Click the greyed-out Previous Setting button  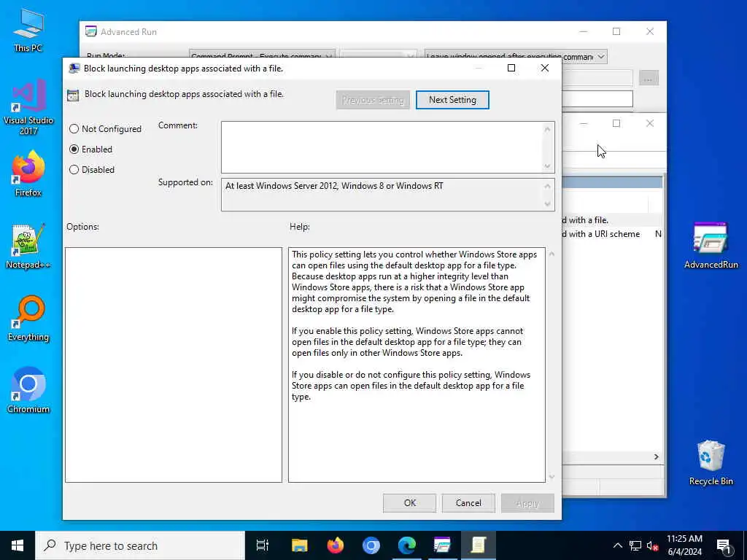point(373,100)
